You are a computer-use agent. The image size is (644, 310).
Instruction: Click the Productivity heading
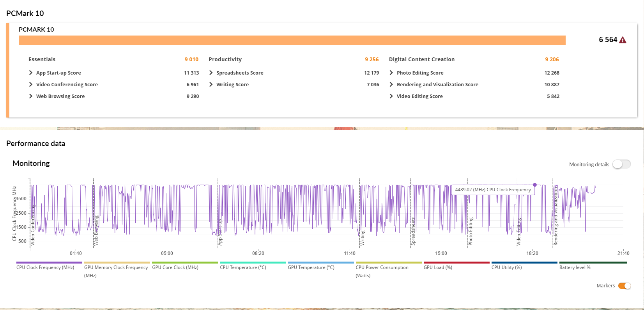pyautogui.click(x=225, y=59)
